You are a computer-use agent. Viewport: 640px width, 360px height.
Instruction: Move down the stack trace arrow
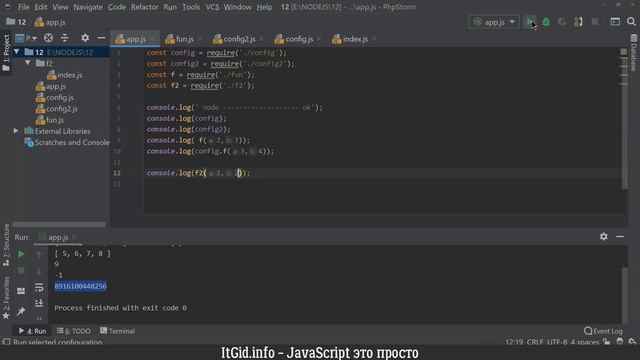point(39,271)
